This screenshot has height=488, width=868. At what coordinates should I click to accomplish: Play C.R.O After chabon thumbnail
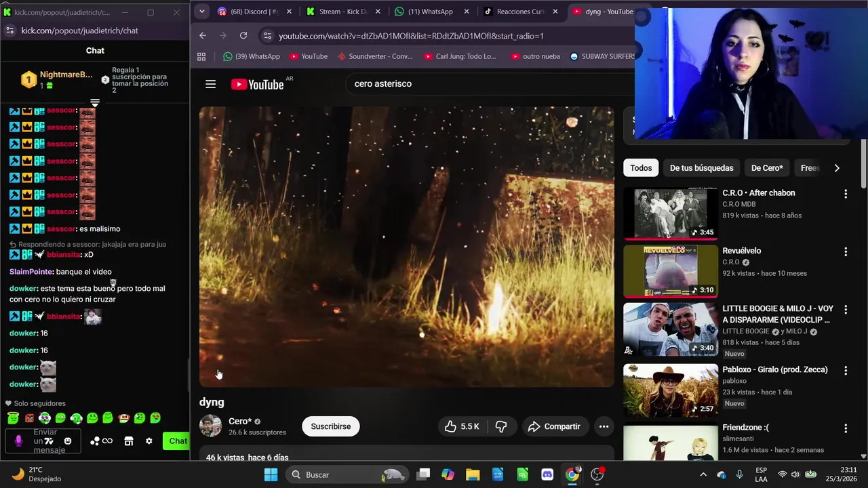tap(671, 214)
